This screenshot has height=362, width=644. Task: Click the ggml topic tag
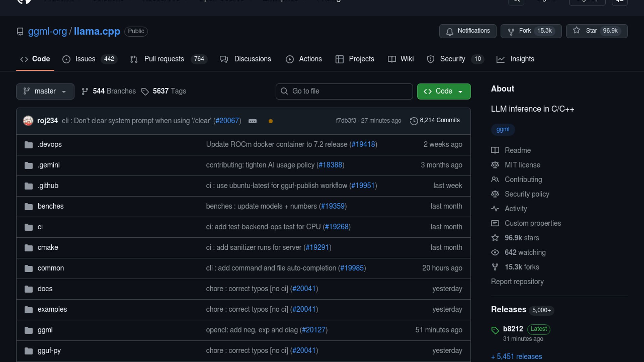click(x=502, y=129)
